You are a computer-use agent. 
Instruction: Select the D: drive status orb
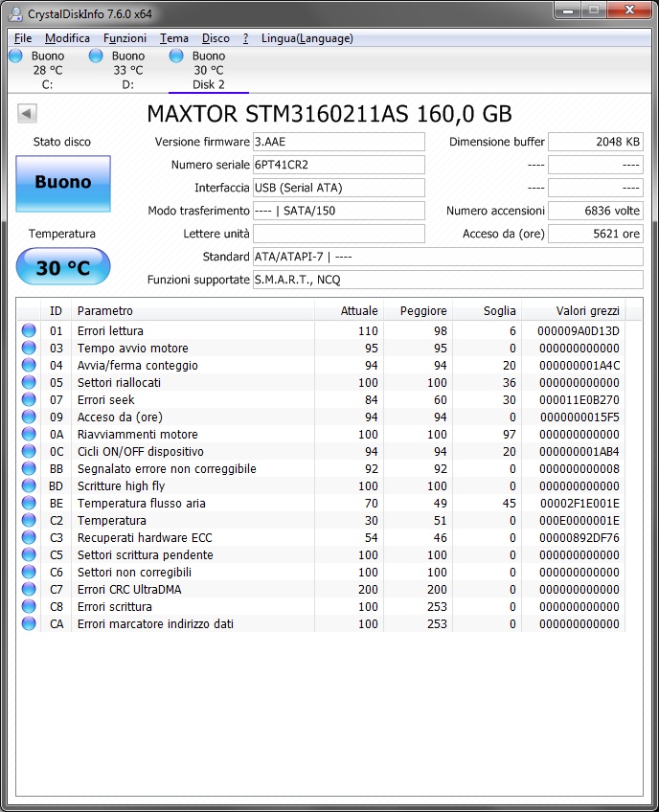(96, 56)
